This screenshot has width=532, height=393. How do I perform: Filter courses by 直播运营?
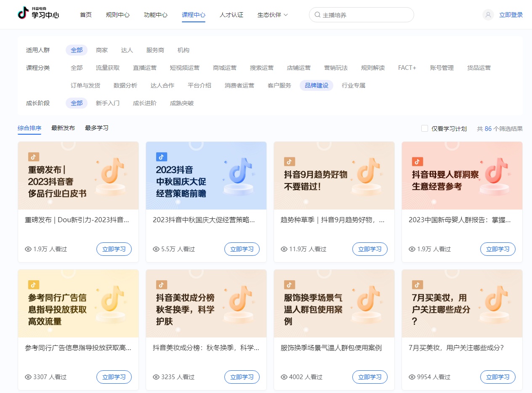145,68
